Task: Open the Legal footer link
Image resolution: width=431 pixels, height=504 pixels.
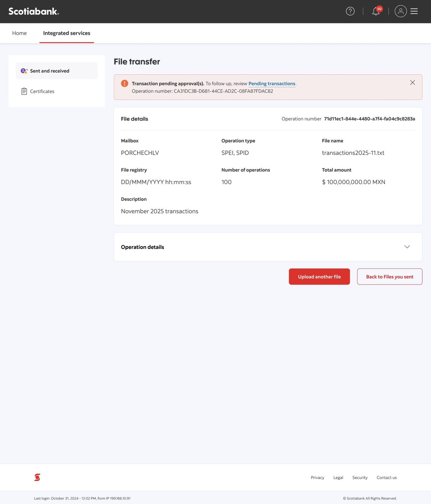Action: (338, 477)
